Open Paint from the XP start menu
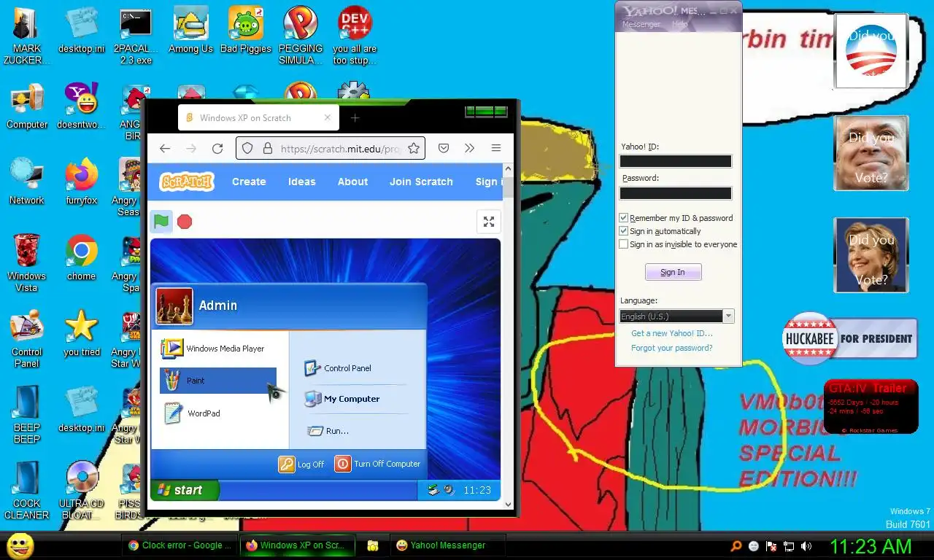The image size is (934, 560). tap(218, 381)
